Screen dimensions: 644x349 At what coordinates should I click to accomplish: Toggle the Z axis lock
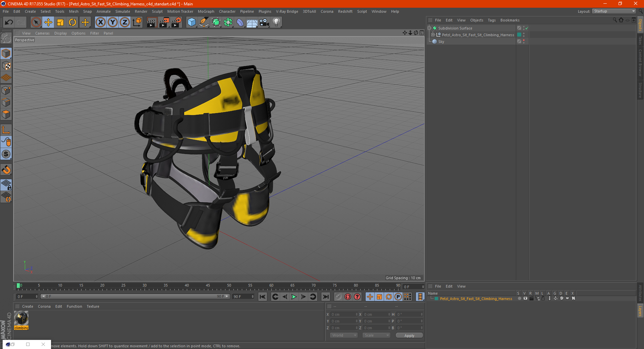click(125, 22)
